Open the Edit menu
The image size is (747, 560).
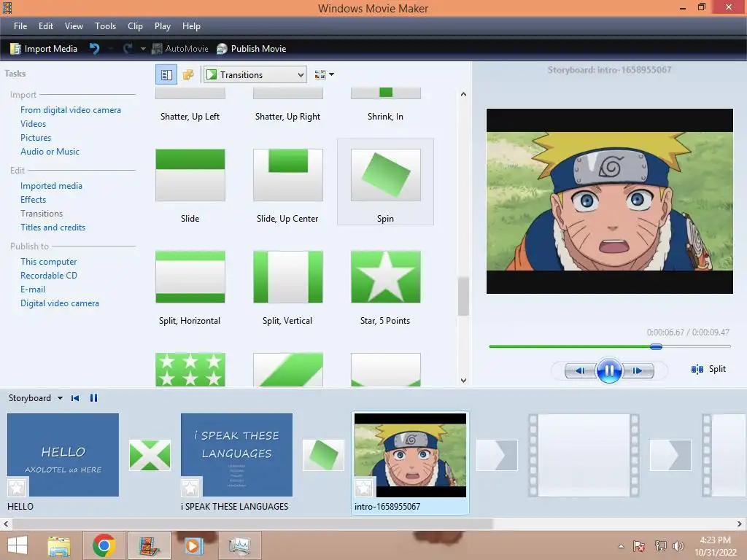coord(46,26)
